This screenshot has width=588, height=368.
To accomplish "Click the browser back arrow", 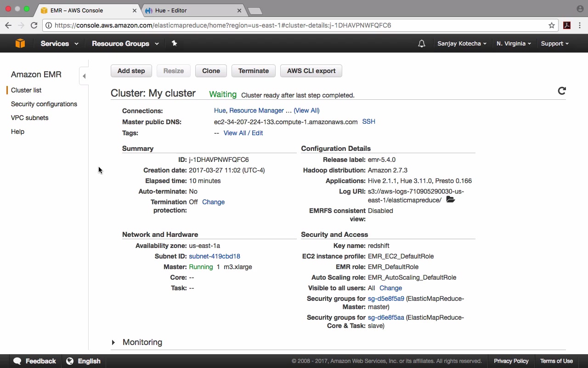I will point(8,25).
